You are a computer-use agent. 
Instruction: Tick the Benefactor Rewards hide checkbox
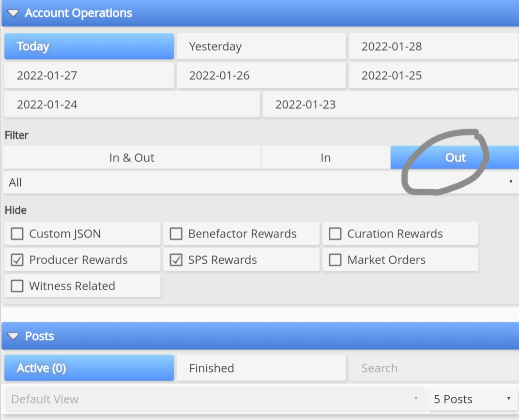point(176,234)
